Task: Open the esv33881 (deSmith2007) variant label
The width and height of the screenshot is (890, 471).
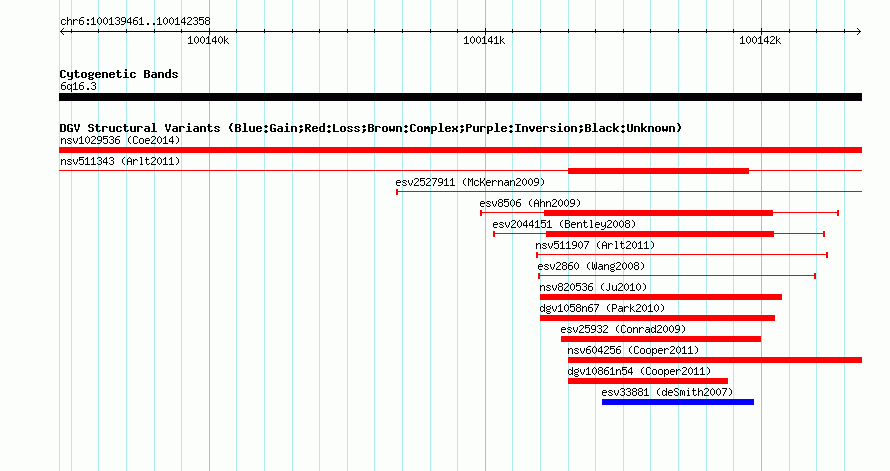Action: 667,392
